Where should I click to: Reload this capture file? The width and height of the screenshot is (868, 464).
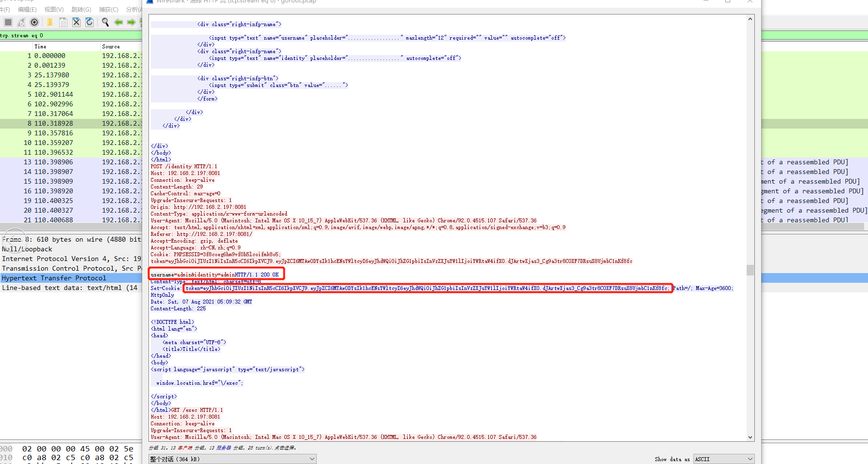[89, 22]
